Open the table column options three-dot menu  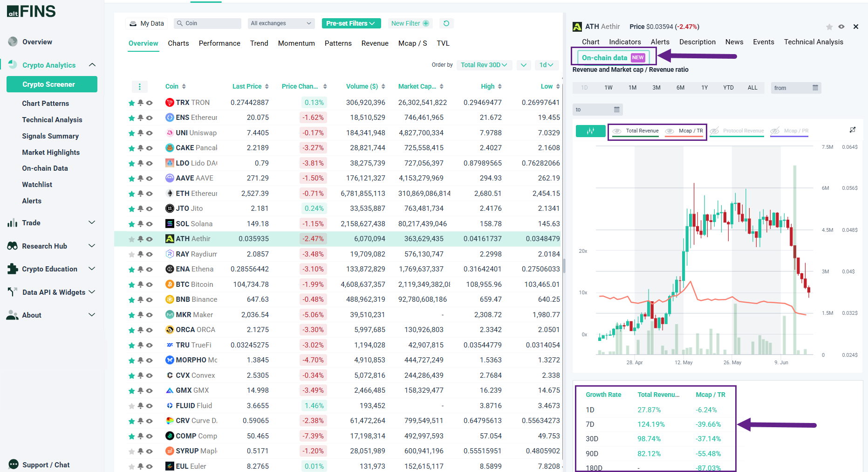[140, 86]
